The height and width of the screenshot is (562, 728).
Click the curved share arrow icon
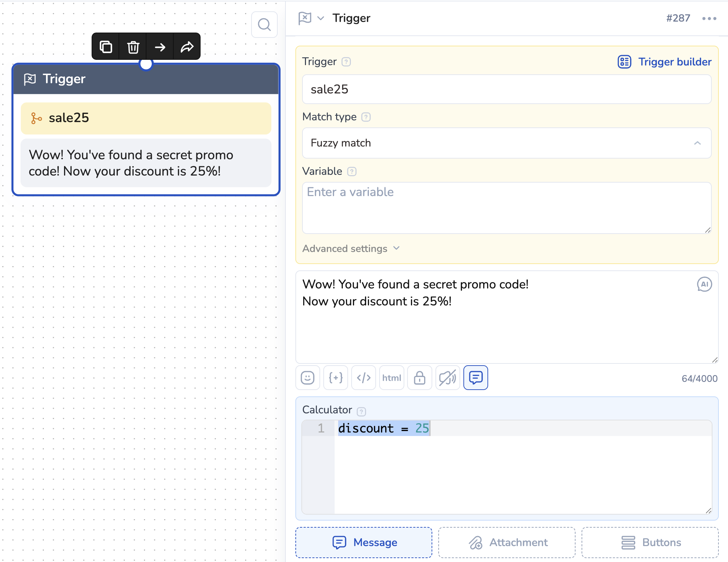pyautogui.click(x=187, y=47)
